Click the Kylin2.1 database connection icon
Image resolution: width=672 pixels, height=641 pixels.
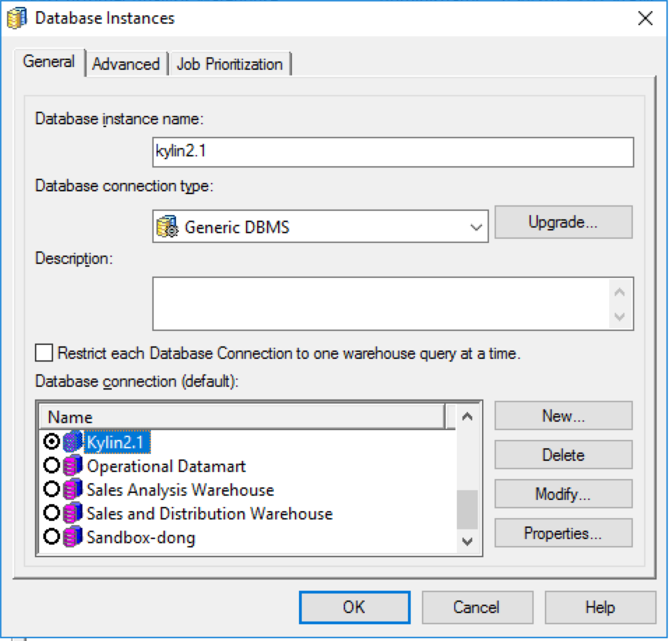[73, 442]
